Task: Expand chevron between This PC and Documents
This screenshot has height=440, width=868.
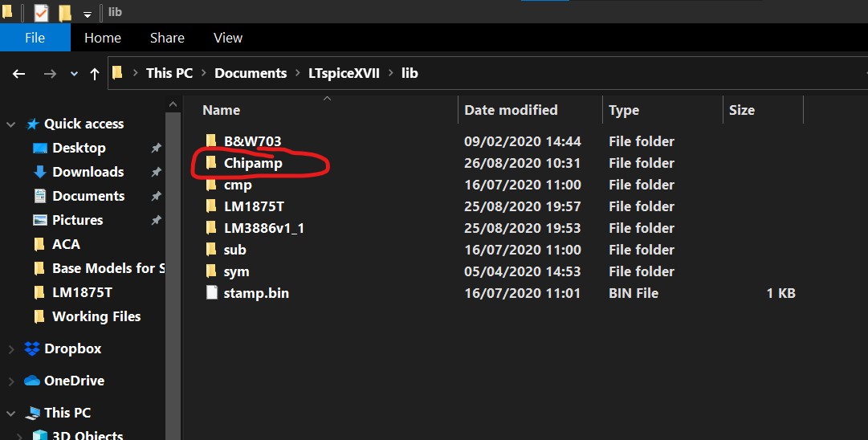Action: [x=204, y=73]
